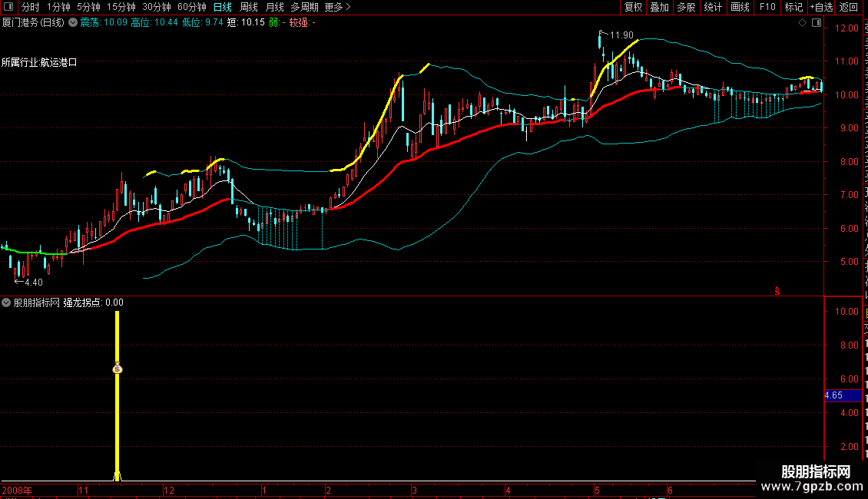Click month 3 on time axis
This screenshot has height=499, width=868.
coord(415,490)
